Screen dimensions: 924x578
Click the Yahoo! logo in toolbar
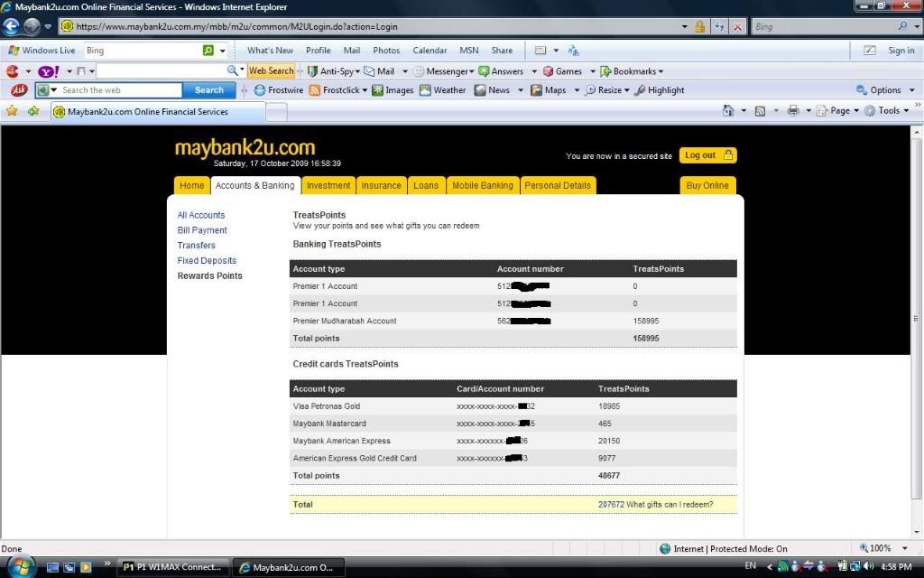click(x=49, y=71)
